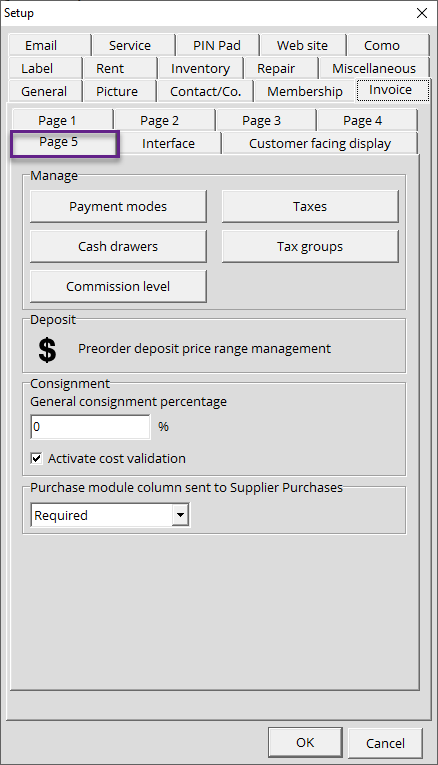Switch to the Service tab
438x765 pixels.
[x=133, y=45]
